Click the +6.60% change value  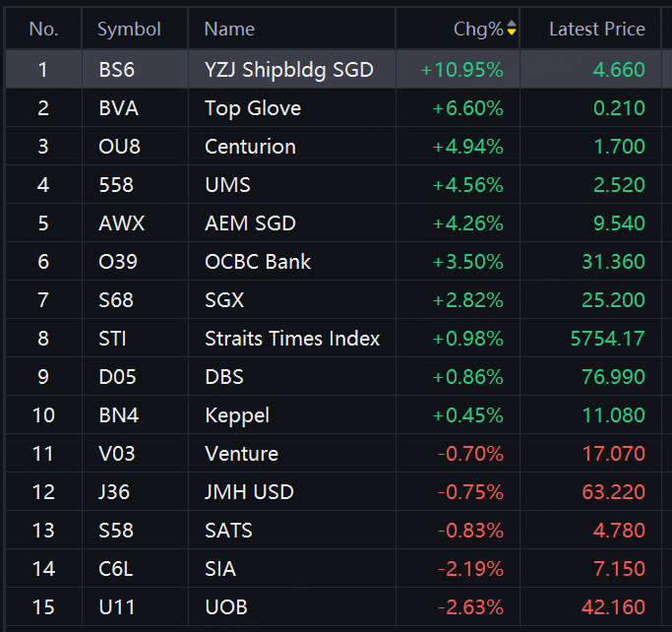[467, 108]
